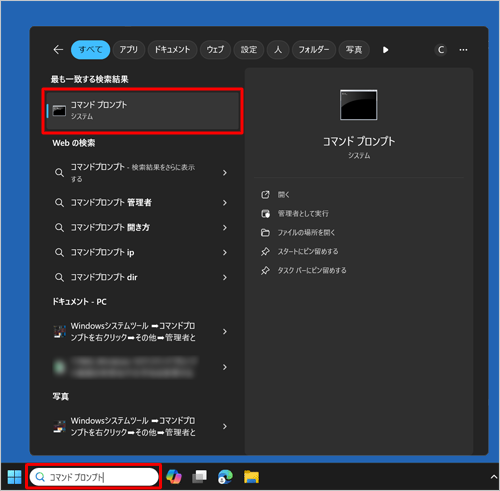Viewport: 500px width, 491px height.
Task: Open File Explorer from the taskbar
Action: [251, 477]
